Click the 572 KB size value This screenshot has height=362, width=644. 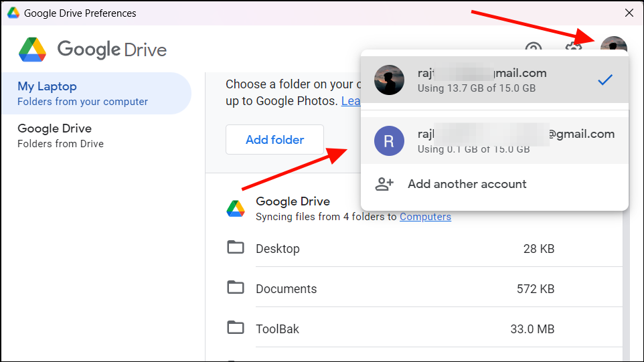click(536, 289)
